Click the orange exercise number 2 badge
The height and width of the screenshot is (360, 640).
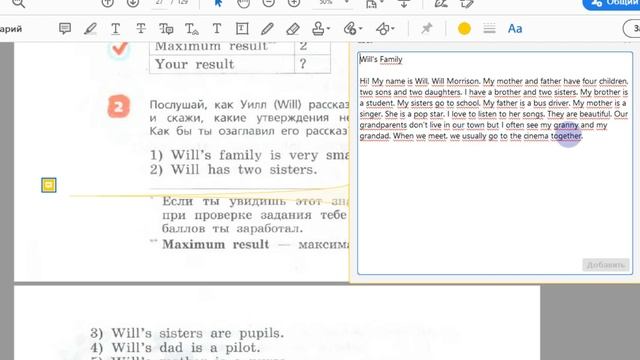tap(119, 107)
